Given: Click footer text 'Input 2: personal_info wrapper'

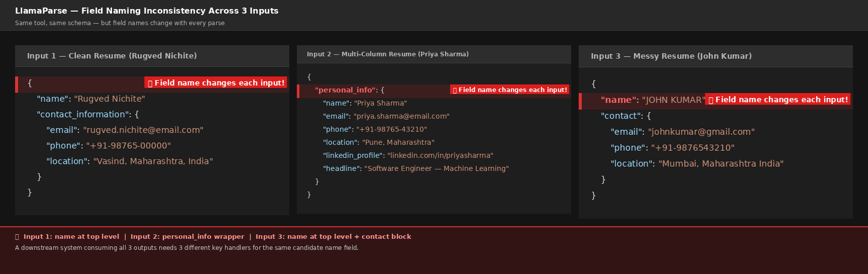Looking at the screenshot, I should (187, 237).
